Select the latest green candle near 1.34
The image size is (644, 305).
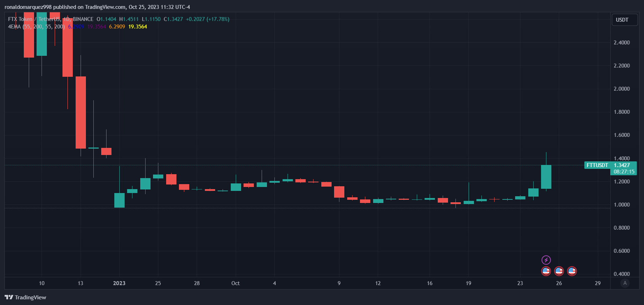(546, 177)
